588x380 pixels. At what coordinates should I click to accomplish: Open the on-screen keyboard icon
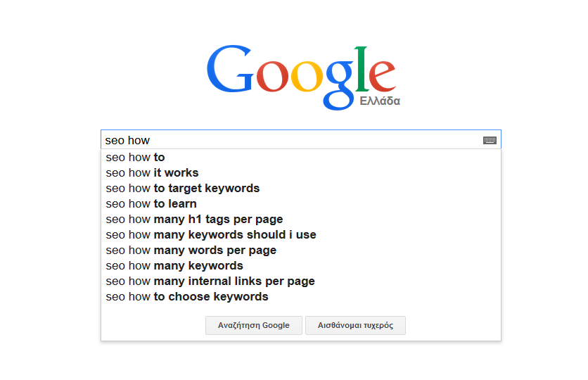click(x=490, y=140)
